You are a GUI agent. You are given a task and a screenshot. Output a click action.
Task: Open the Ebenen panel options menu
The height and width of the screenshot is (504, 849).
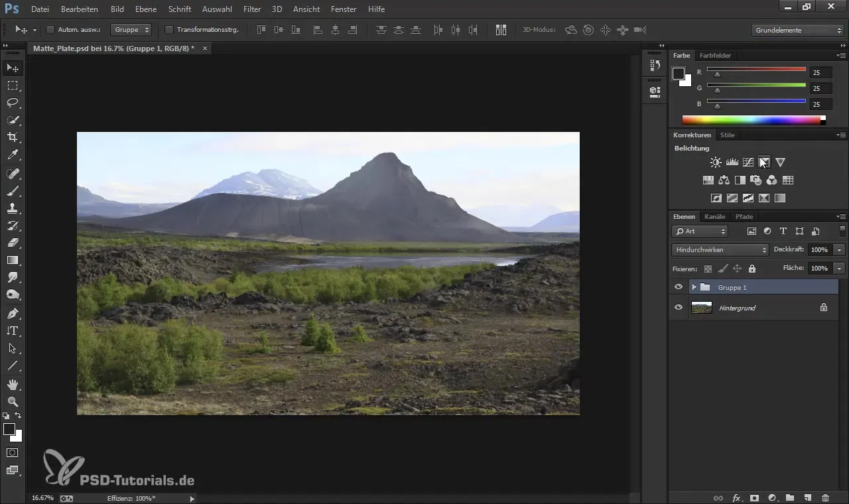(841, 216)
